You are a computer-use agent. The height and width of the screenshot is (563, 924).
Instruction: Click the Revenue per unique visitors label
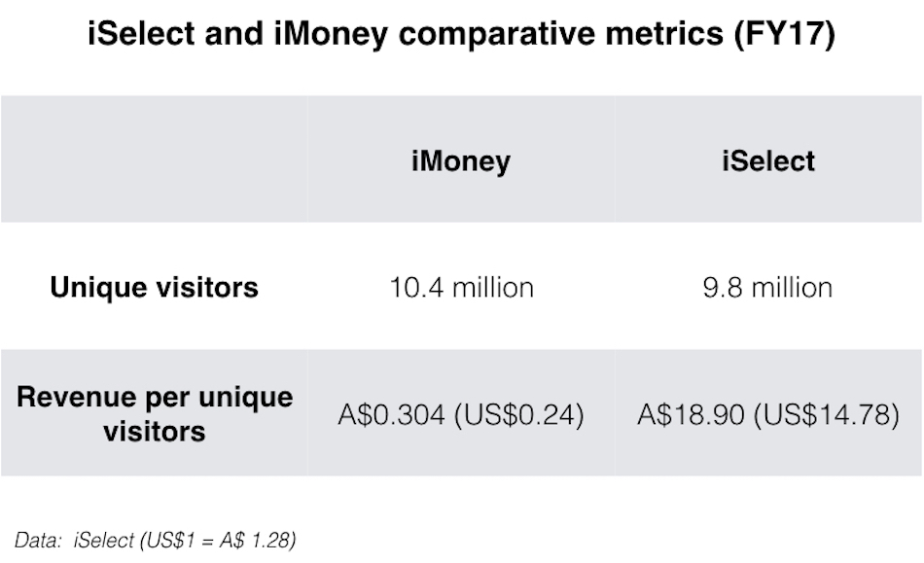[154, 413]
